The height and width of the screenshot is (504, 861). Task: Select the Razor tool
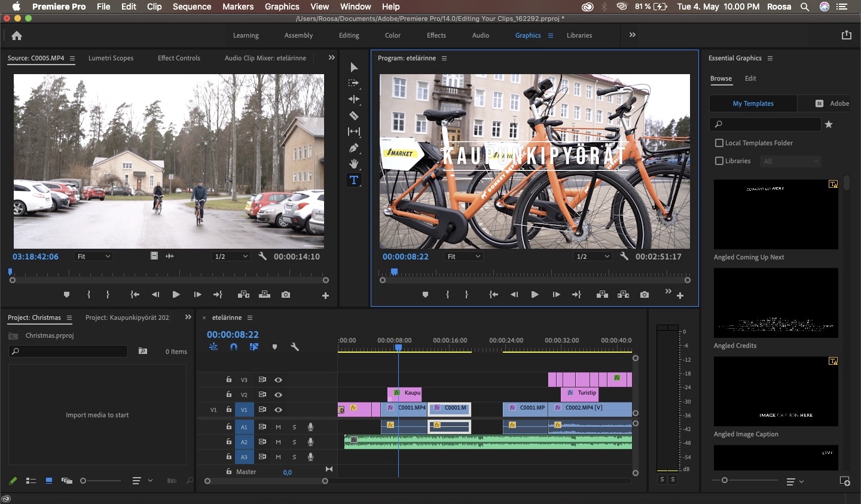point(354,115)
